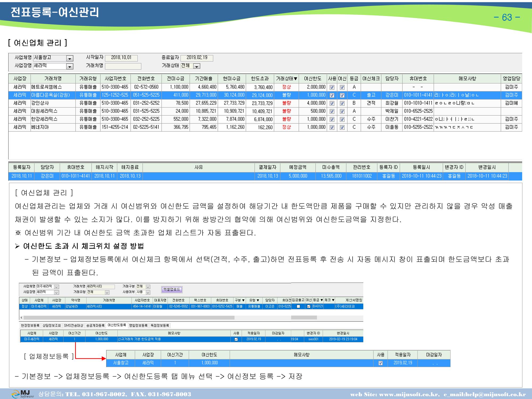The width and height of the screenshot is (532, 399).
Task: Select the 여신한도등록 tab
Action: pyautogui.click(x=117, y=325)
